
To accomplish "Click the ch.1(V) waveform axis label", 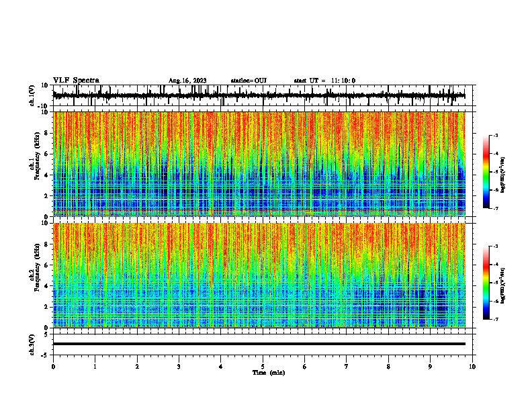I will pos(32,95).
